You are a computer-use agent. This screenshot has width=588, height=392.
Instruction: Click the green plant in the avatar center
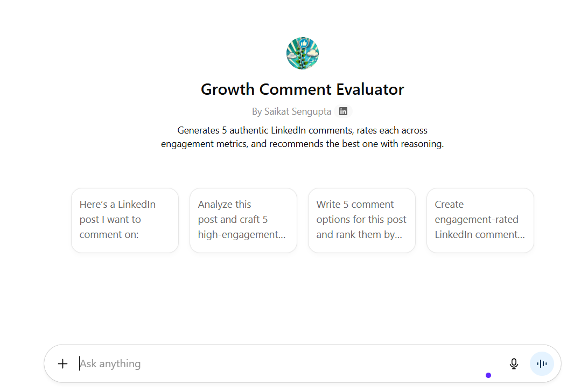tap(302, 57)
